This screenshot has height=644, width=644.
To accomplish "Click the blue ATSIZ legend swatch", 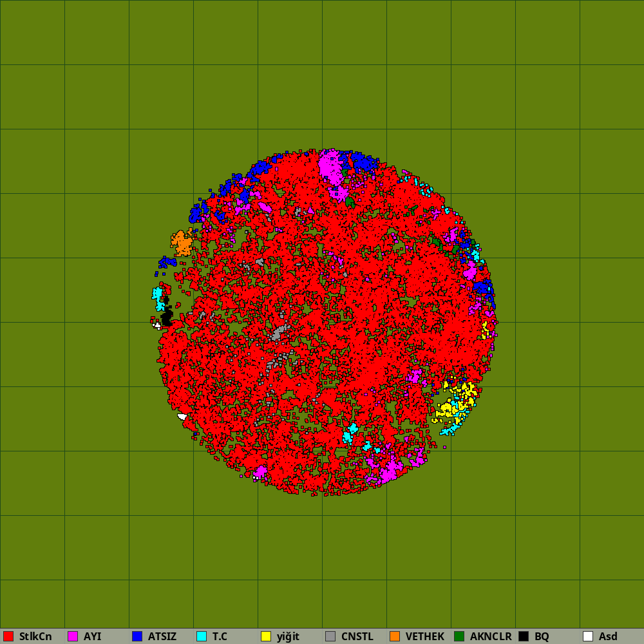I will coord(137,636).
